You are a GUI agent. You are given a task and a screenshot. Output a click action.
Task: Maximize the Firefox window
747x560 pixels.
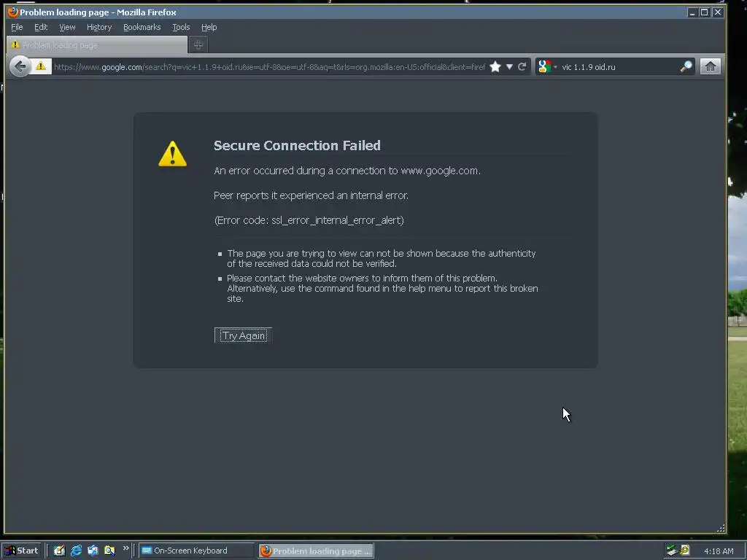coord(704,12)
